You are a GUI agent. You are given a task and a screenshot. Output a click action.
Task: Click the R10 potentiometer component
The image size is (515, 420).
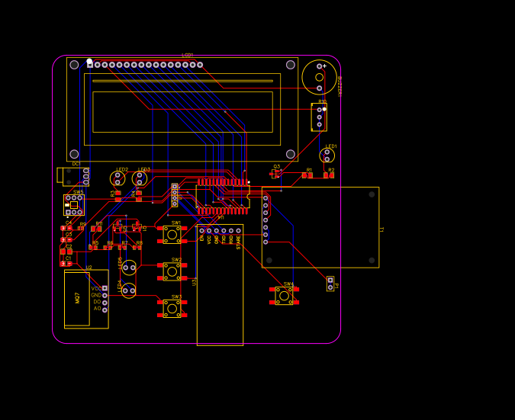pos(319,117)
